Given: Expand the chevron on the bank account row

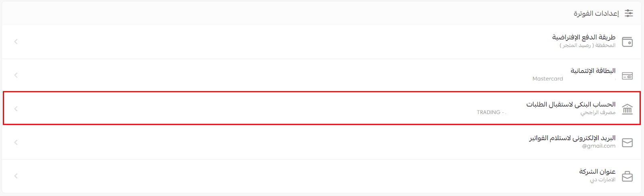Looking at the screenshot, I should (16, 108).
